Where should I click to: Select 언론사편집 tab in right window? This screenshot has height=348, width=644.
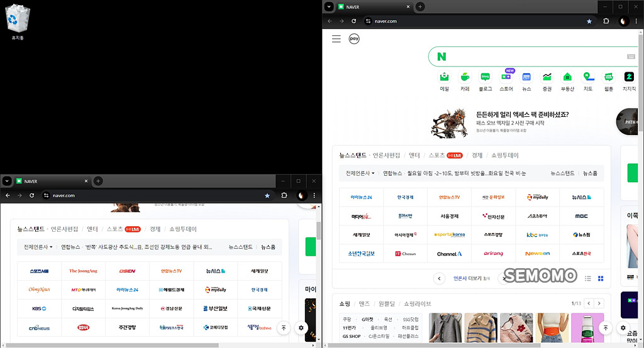(x=386, y=156)
